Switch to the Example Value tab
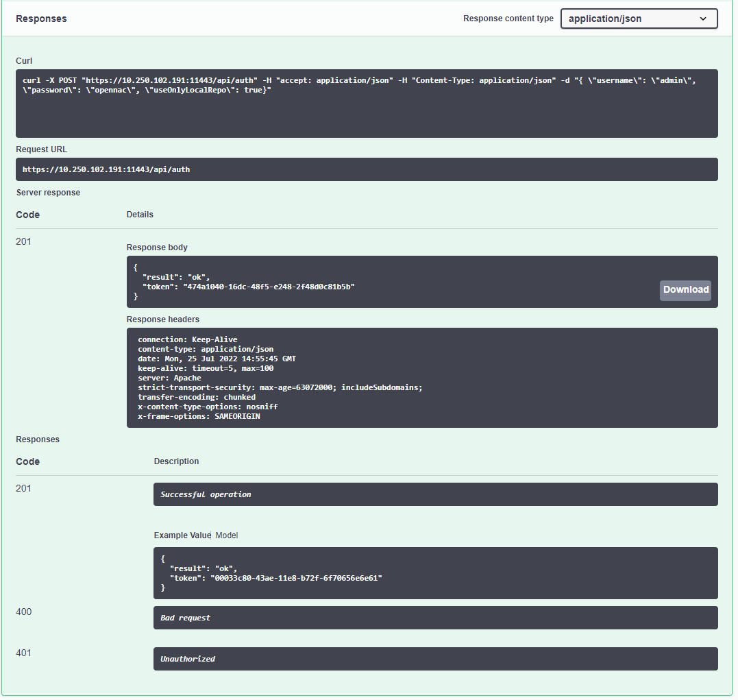The image size is (738, 700). 182,535
